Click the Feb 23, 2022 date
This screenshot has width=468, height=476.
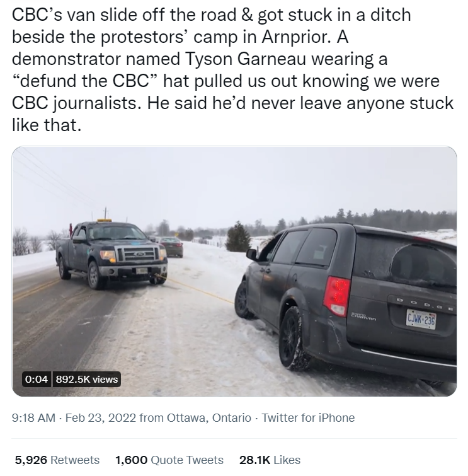coord(101,418)
